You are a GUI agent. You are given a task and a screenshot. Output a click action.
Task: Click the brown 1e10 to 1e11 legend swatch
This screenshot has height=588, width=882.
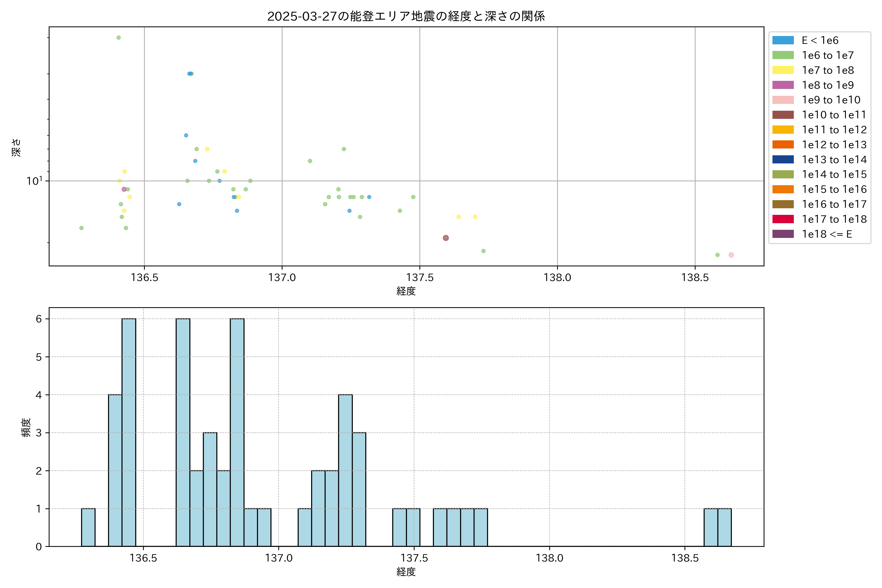(783, 115)
